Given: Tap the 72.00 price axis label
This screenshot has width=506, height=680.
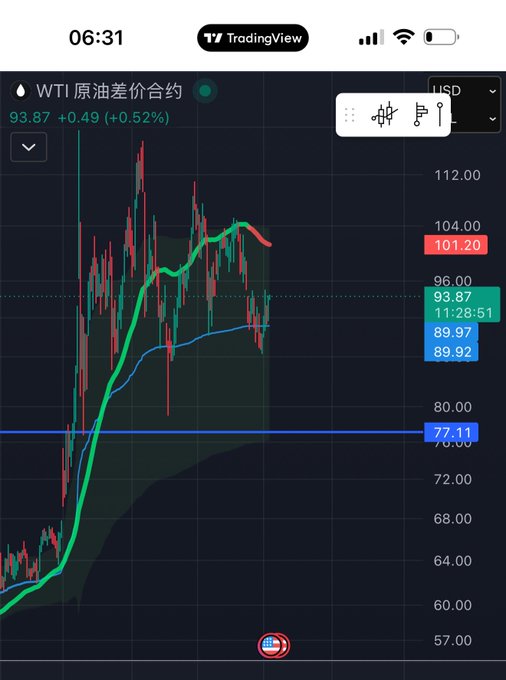Looking at the screenshot, I should tap(453, 479).
